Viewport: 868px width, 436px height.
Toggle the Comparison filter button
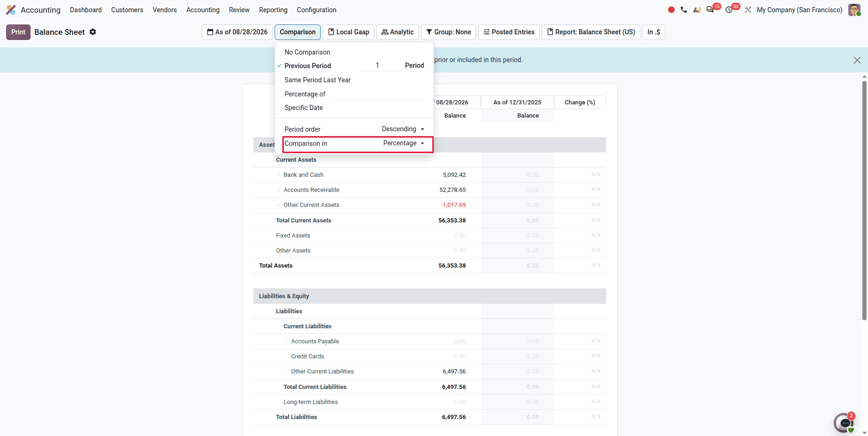[298, 32]
